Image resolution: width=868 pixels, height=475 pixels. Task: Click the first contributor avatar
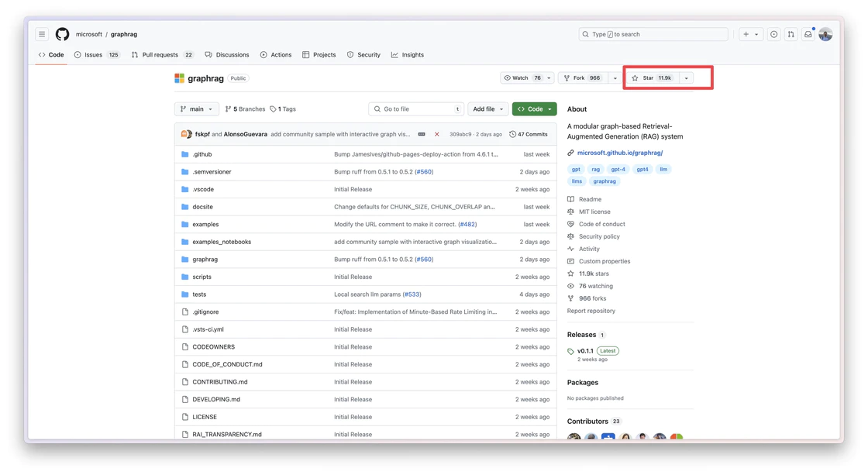(x=574, y=438)
